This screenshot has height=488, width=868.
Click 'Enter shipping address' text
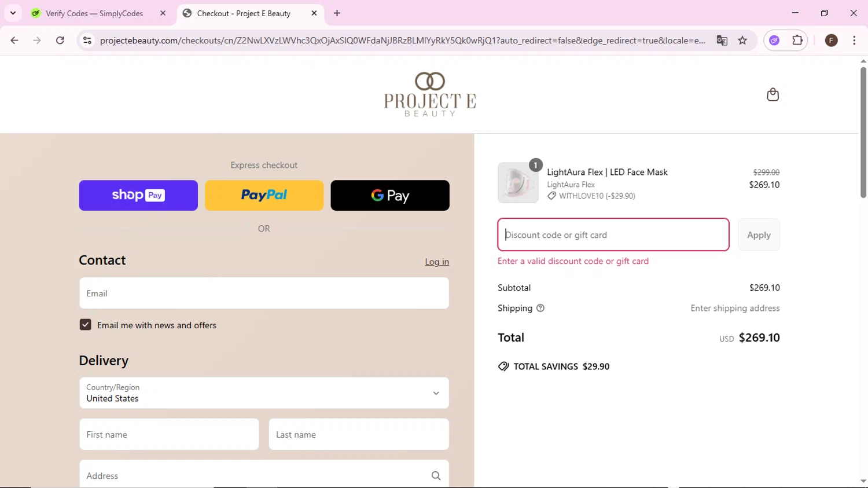click(x=735, y=308)
